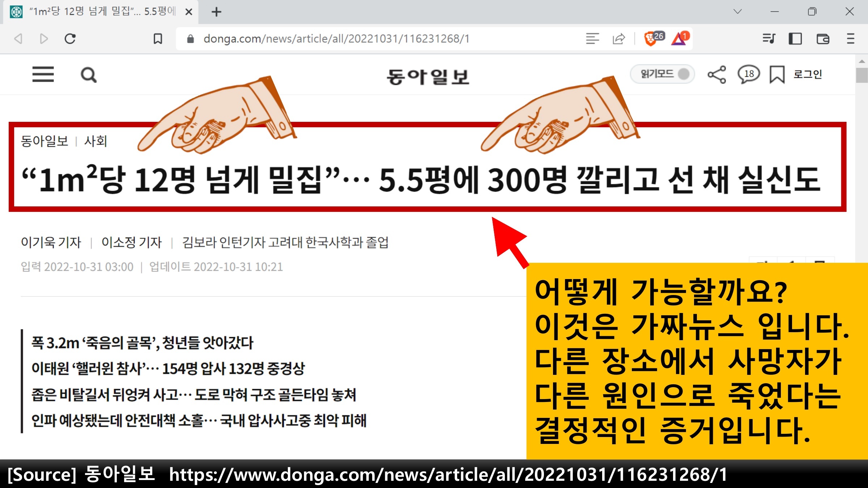This screenshot has width=868, height=488.
Task: Open the Brave wallet icon
Action: point(823,39)
